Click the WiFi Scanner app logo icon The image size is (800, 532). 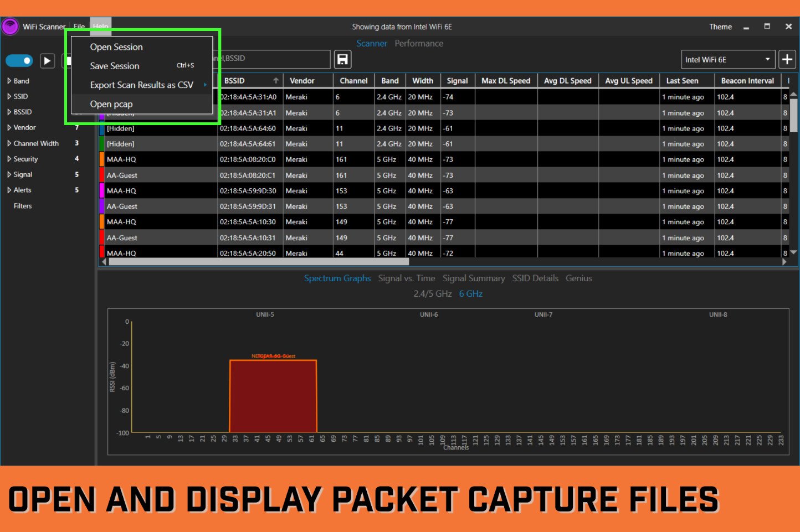click(10, 27)
